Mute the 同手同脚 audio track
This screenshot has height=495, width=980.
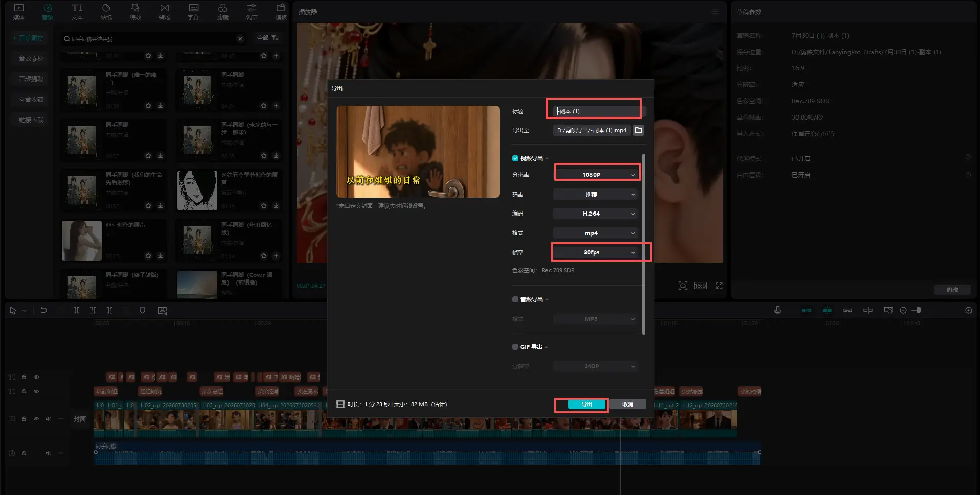pyautogui.click(x=49, y=453)
